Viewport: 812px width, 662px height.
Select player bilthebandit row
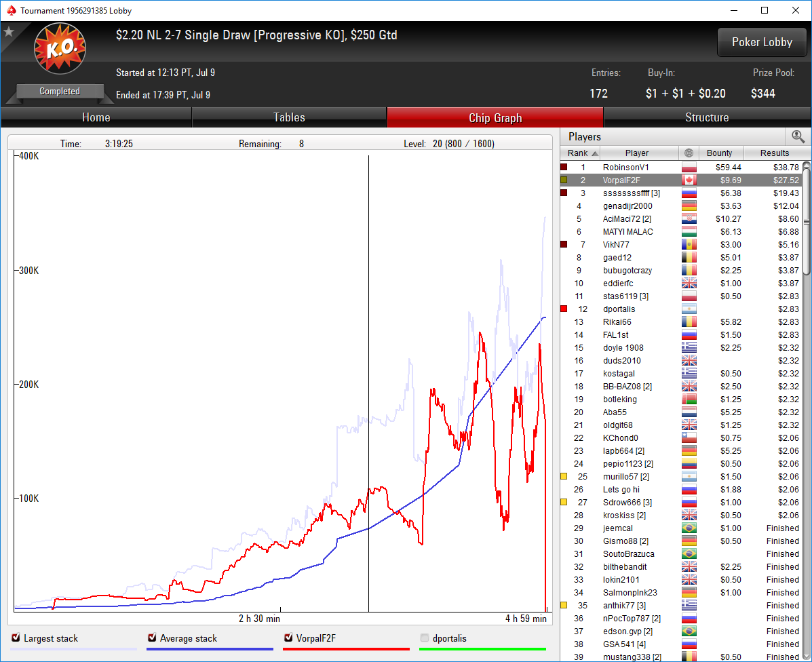click(x=681, y=567)
